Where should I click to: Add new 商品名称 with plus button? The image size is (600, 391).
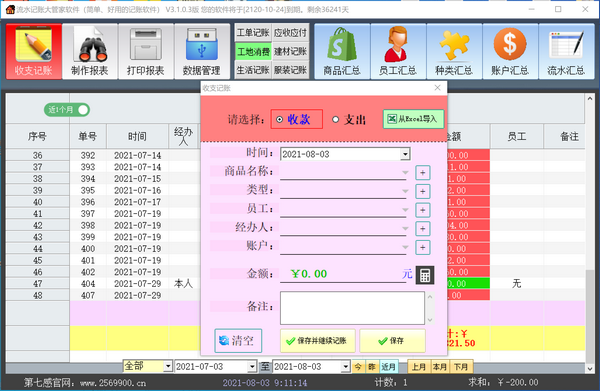point(422,173)
